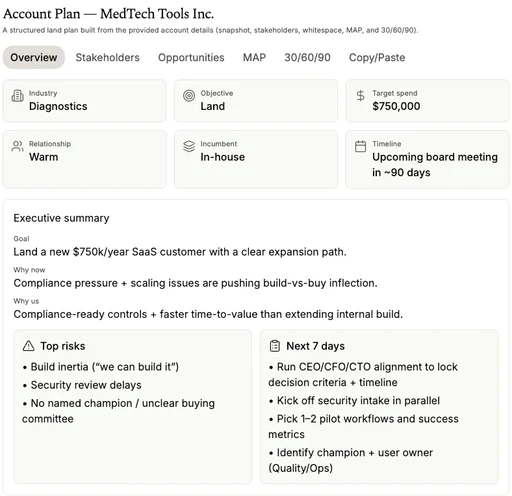Viewport: 512px width, 496px height.
Task: Click the Top risks warning triangle icon
Action: pos(28,346)
